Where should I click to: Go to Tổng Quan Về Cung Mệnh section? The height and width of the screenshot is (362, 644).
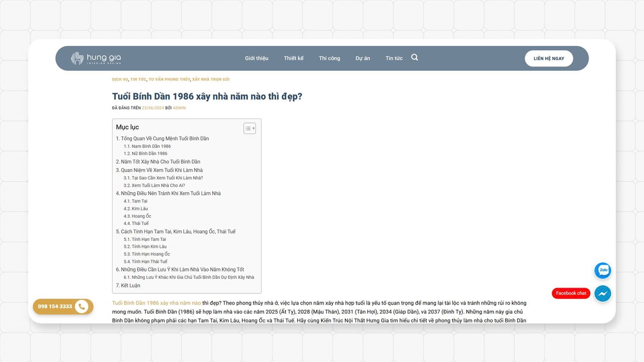(x=162, y=138)
